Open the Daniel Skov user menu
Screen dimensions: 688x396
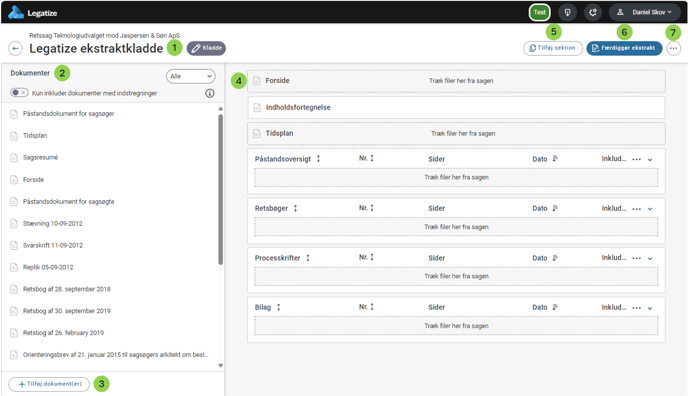645,12
